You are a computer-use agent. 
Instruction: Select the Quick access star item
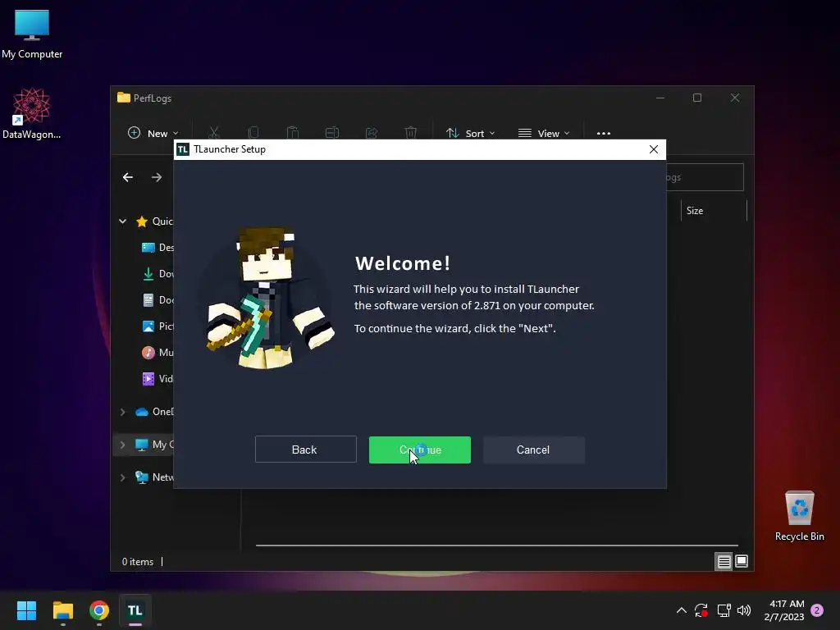pyautogui.click(x=154, y=221)
